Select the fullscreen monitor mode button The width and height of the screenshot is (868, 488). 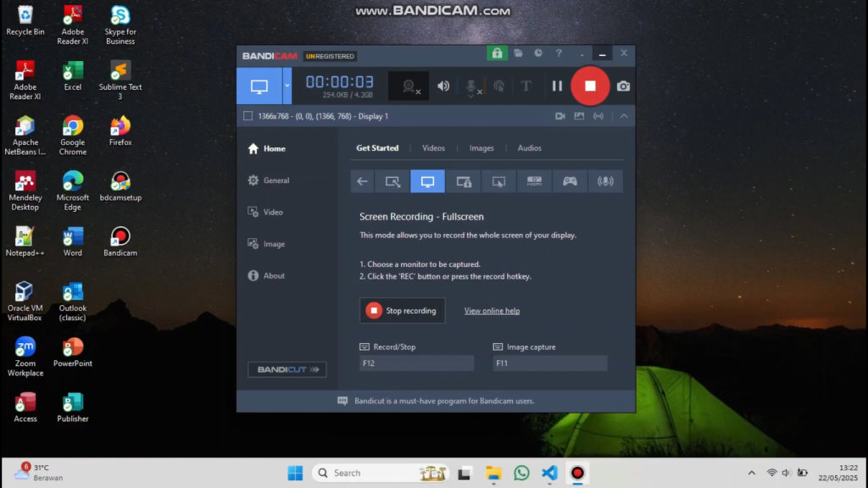click(259, 86)
